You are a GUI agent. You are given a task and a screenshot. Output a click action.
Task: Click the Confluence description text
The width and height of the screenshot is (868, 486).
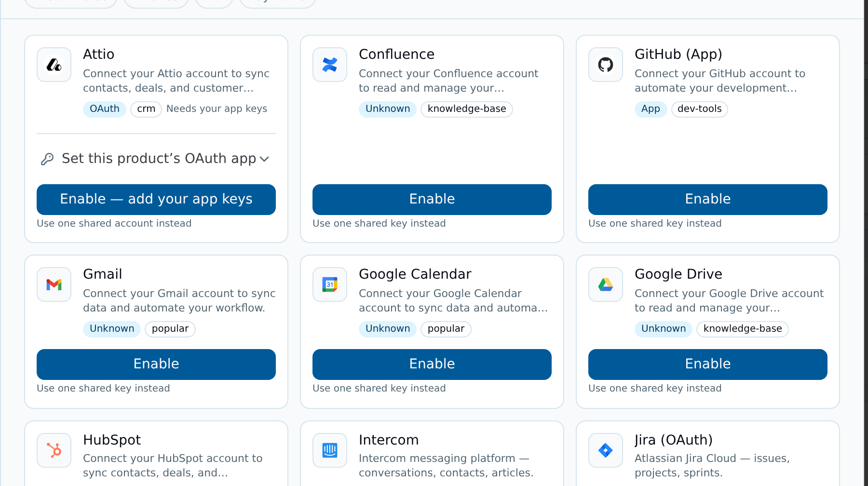coord(448,81)
